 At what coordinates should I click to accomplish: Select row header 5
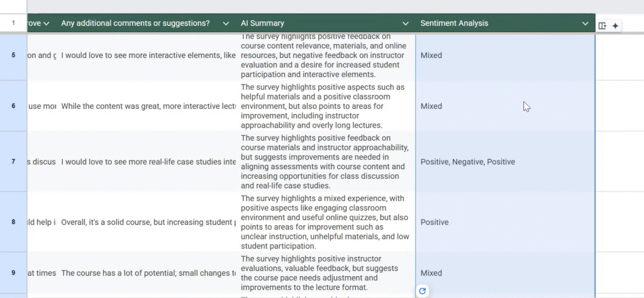click(14, 55)
